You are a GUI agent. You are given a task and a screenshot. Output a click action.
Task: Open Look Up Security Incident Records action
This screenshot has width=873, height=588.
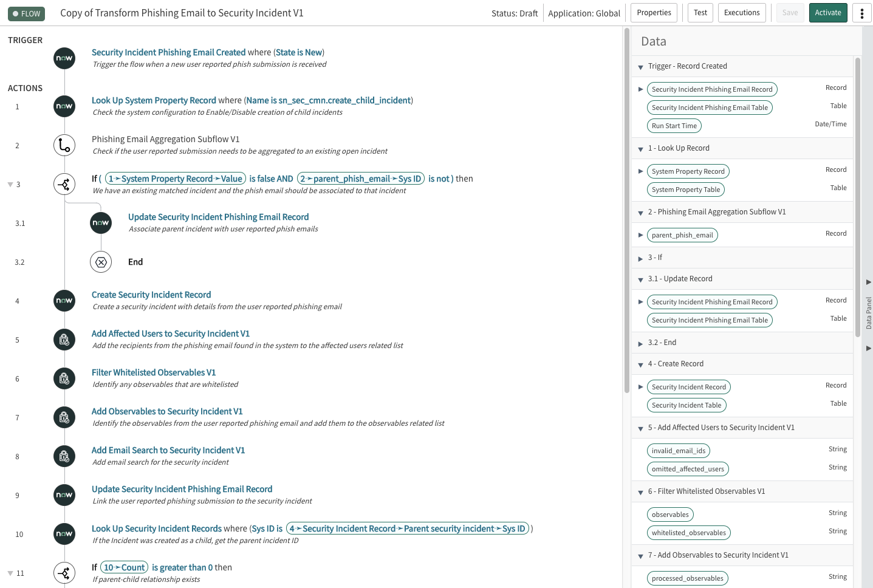(x=157, y=528)
